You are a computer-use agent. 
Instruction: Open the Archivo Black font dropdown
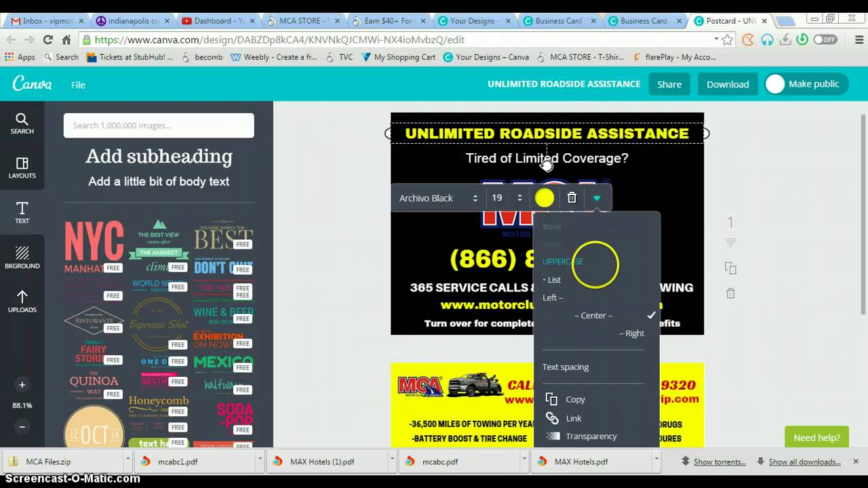click(439, 198)
